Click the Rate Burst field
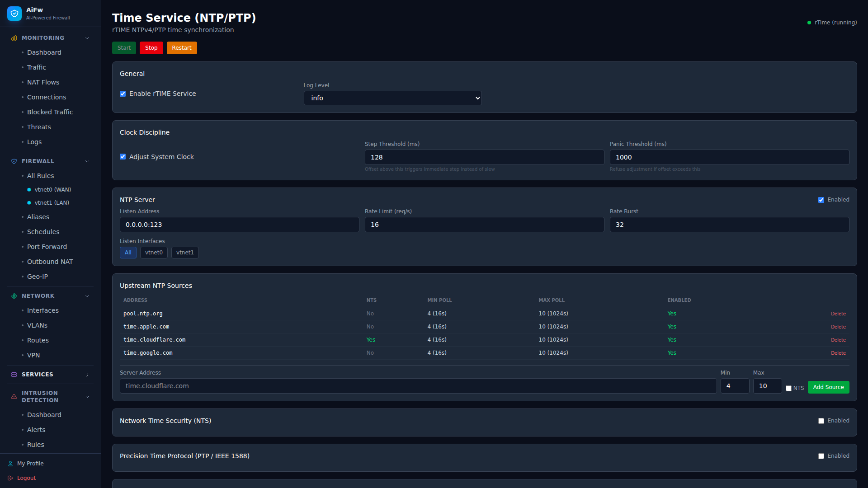Image resolution: width=868 pixels, height=488 pixels. [729, 225]
